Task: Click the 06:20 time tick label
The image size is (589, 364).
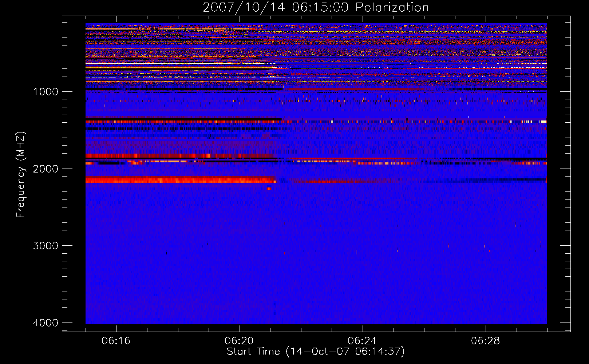Action: [x=239, y=341]
